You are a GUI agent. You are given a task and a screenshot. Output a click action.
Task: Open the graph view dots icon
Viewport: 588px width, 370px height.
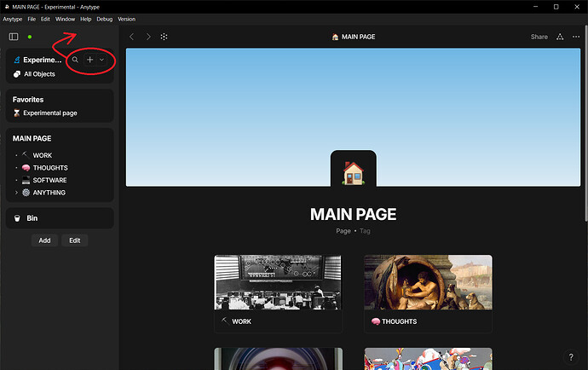[164, 37]
